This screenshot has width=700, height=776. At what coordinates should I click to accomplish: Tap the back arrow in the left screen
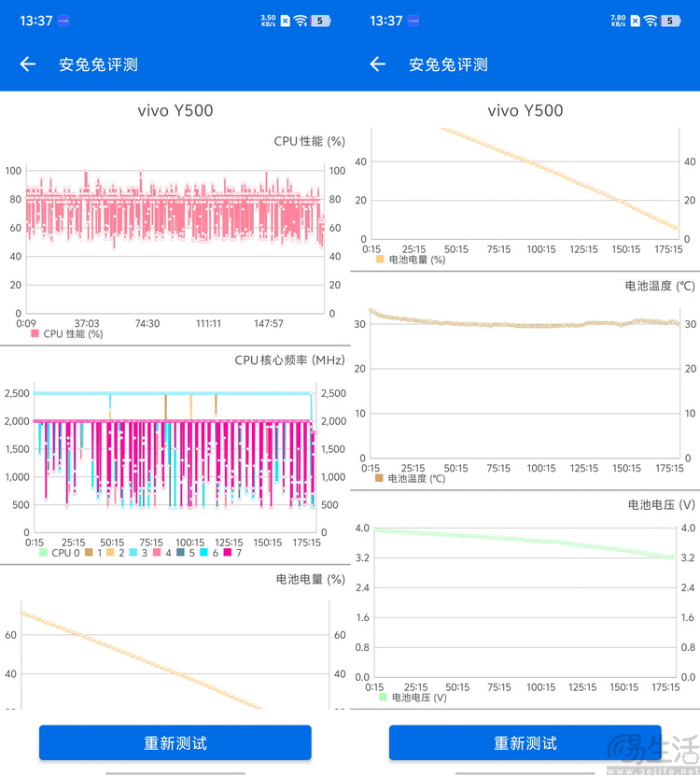pos(28,63)
